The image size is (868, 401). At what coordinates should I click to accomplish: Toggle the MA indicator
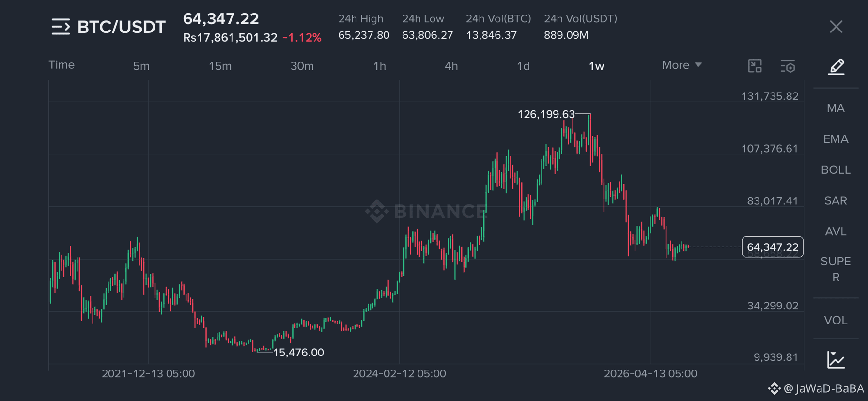coord(836,108)
